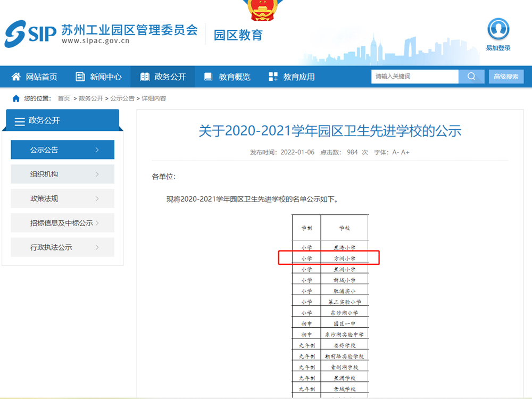Open 招标信息及中标公示 sidebar item
Viewport: 532px width, 399px height.
coord(62,223)
